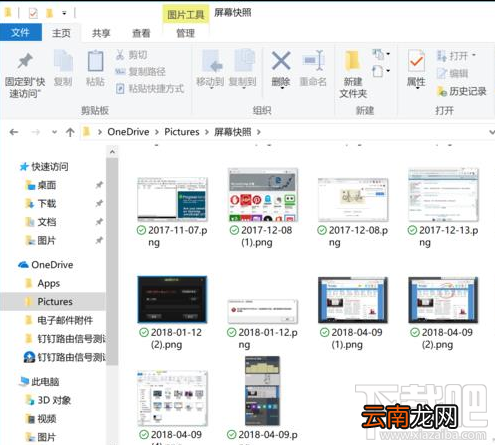The width and height of the screenshot is (495, 445).
Task: Open the Customize Quick Access Toolbar dropdown
Action: (x=64, y=14)
